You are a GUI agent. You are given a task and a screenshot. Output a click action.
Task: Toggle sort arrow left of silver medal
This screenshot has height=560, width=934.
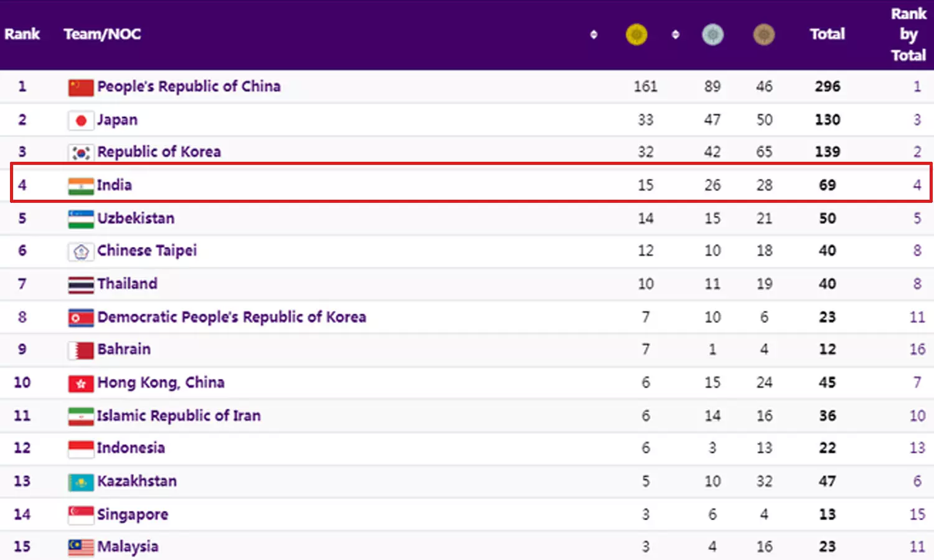[x=675, y=34]
